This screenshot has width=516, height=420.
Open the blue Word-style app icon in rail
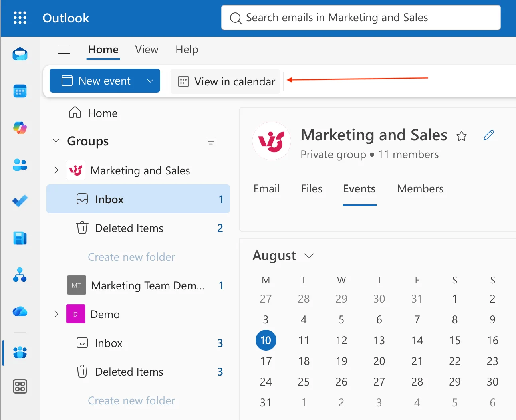[x=20, y=238]
